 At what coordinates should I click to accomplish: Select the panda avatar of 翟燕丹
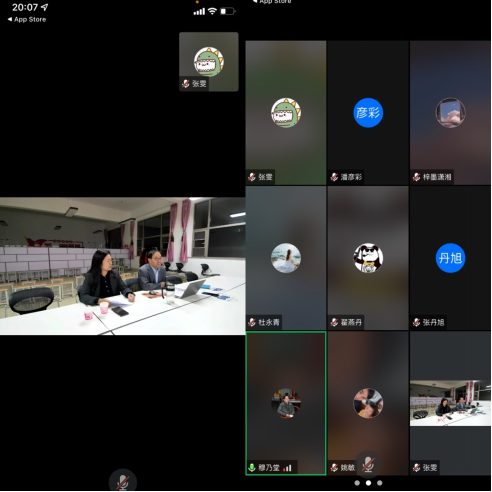tap(368, 258)
